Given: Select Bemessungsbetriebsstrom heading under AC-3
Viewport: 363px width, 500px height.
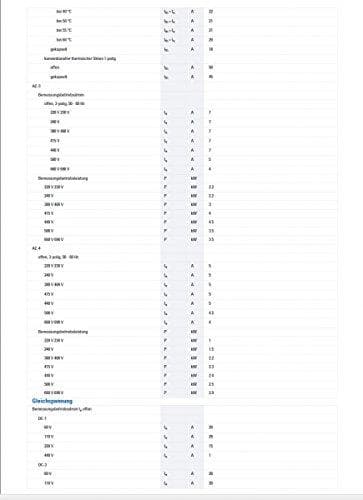Looking at the screenshot, I should [61, 95].
